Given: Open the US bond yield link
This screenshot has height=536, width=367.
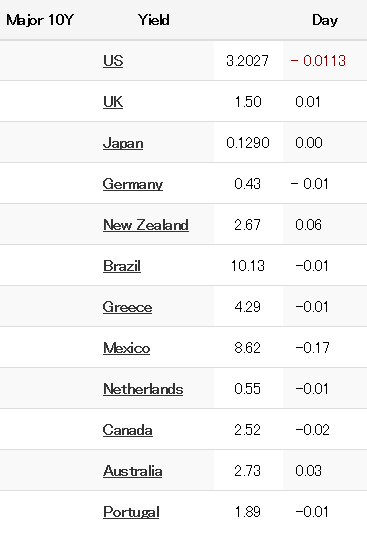Looking at the screenshot, I should coord(113,61).
